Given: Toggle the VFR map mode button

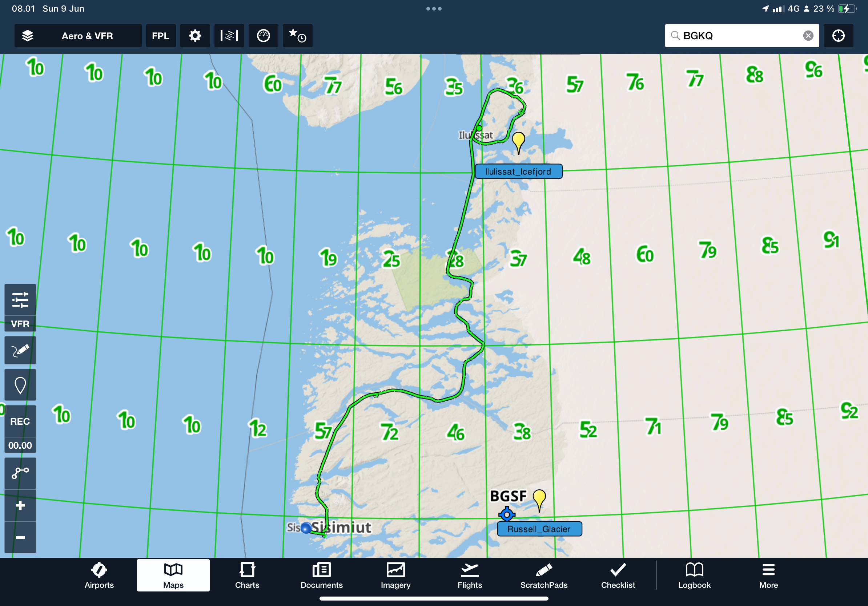Looking at the screenshot, I should pos(20,324).
